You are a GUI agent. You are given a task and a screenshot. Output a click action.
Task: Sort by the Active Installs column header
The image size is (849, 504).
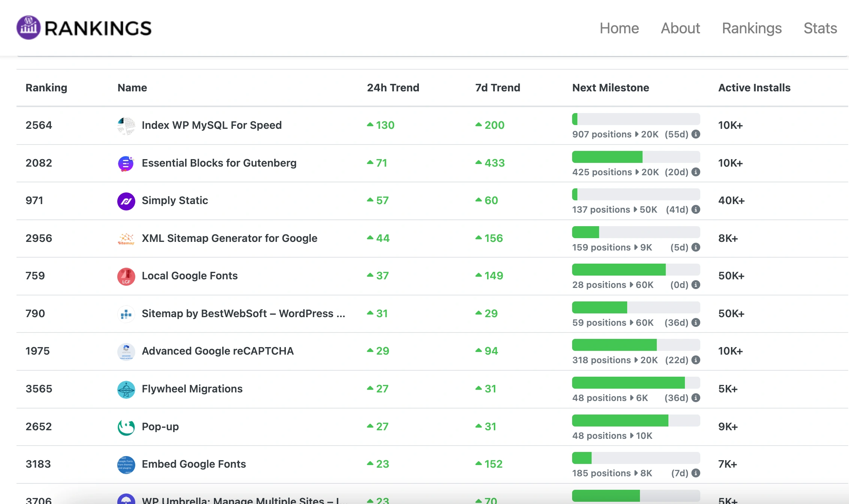[x=754, y=88]
